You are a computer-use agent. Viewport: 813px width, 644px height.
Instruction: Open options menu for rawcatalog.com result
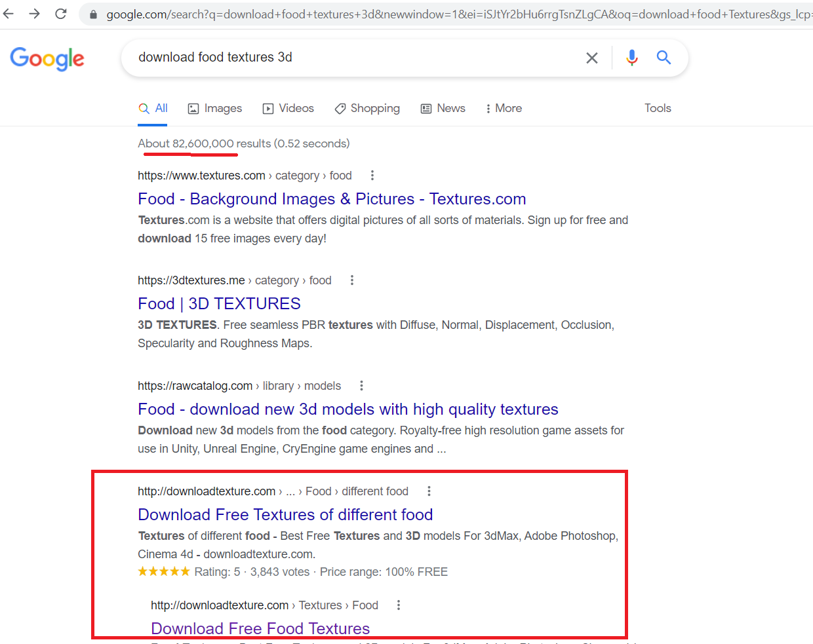pyautogui.click(x=361, y=386)
